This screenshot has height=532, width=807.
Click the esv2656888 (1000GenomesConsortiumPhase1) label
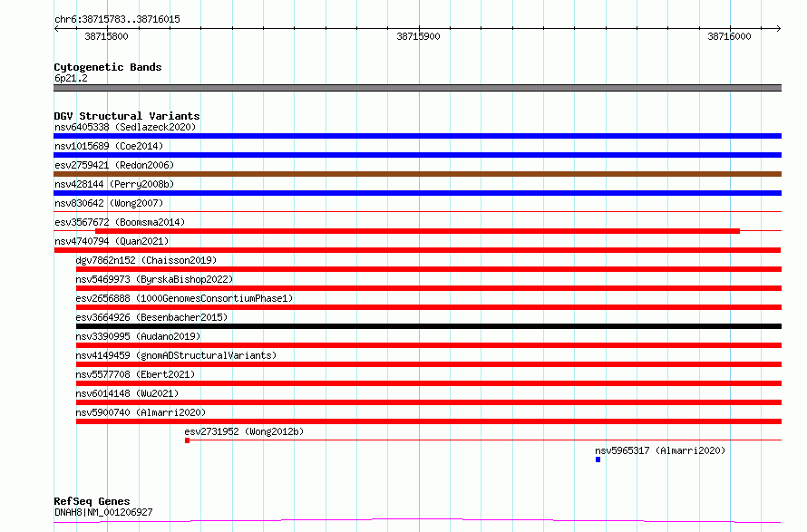[184, 298]
